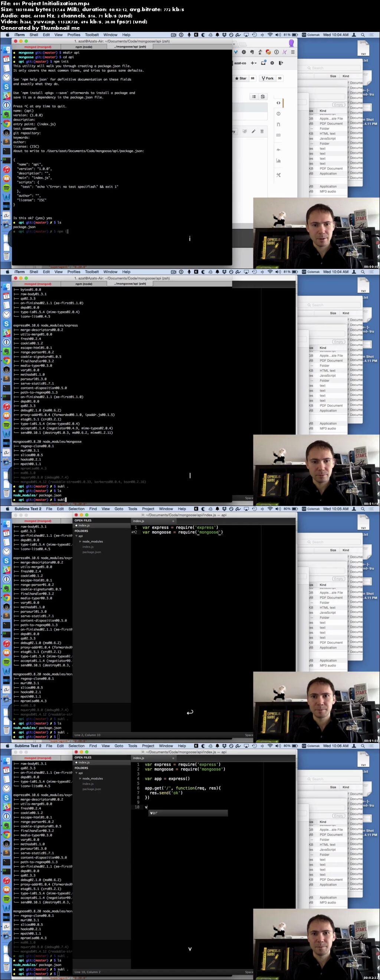This screenshot has width=380, height=980.
Task: Expand node_modules folder in Sublime Line 2 frame
Action: [x=80, y=541]
